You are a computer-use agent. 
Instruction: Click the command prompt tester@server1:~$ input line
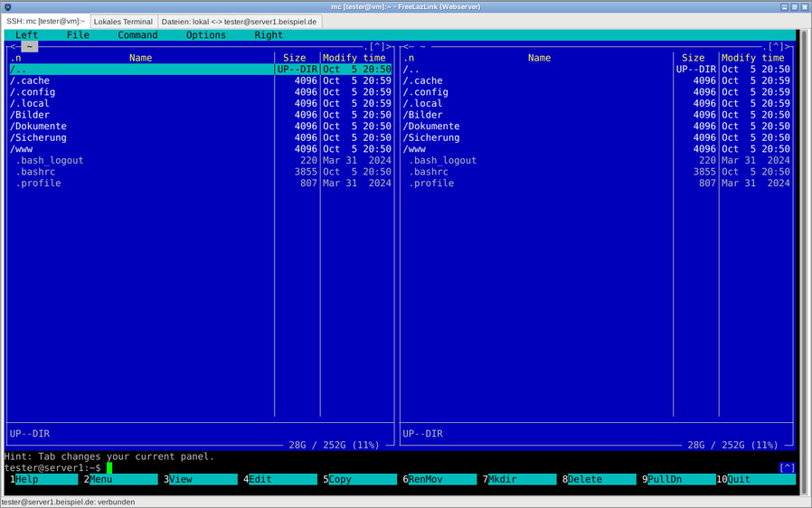tap(391, 467)
